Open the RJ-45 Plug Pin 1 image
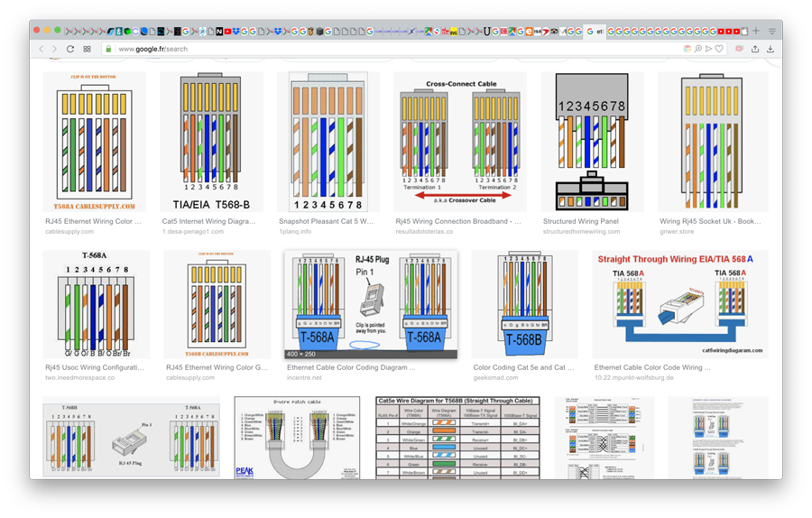812x518 pixels. click(x=371, y=304)
